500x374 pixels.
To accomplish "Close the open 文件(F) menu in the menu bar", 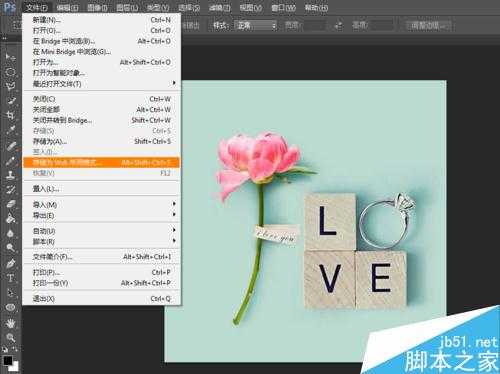I will tap(37, 7).
